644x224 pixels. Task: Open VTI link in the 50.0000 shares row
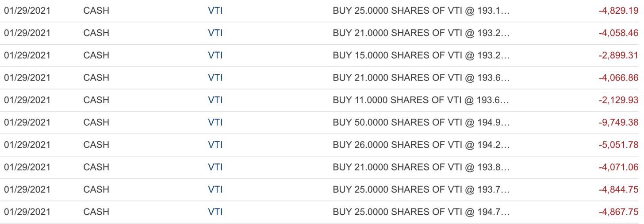tap(215, 122)
